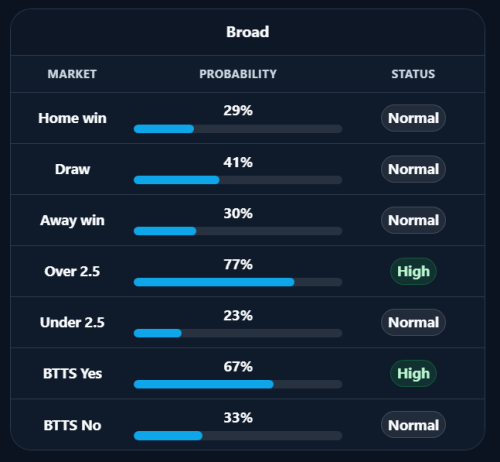The width and height of the screenshot is (500, 462).
Task: Select the Home win market label
Action: pyautogui.click(x=72, y=118)
